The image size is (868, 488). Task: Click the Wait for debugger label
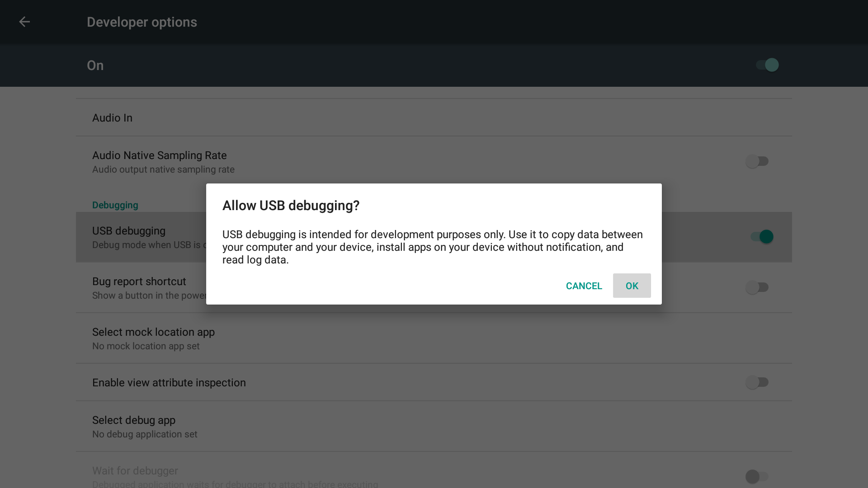[x=135, y=471]
